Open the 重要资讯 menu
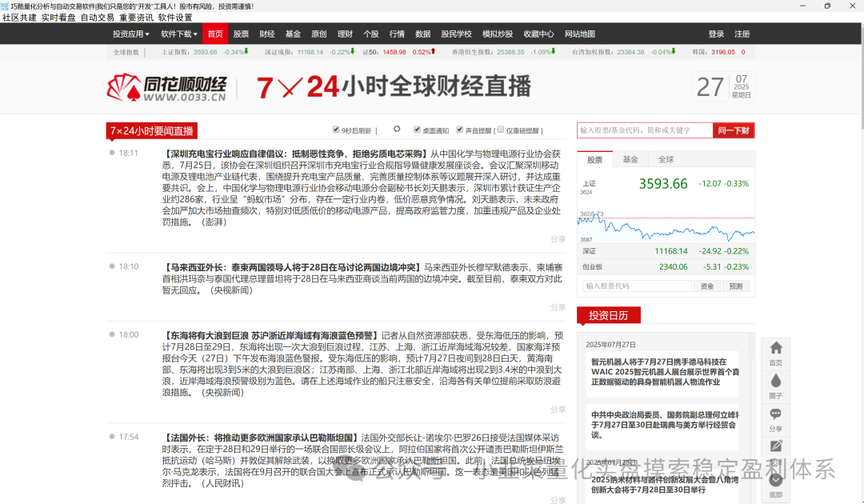 pyautogui.click(x=136, y=18)
